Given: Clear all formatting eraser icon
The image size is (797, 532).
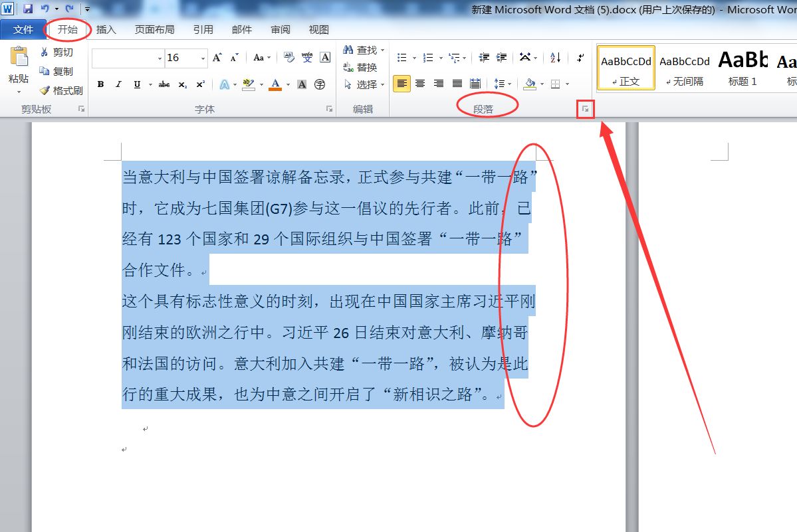Looking at the screenshot, I should (x=289, y=57).
